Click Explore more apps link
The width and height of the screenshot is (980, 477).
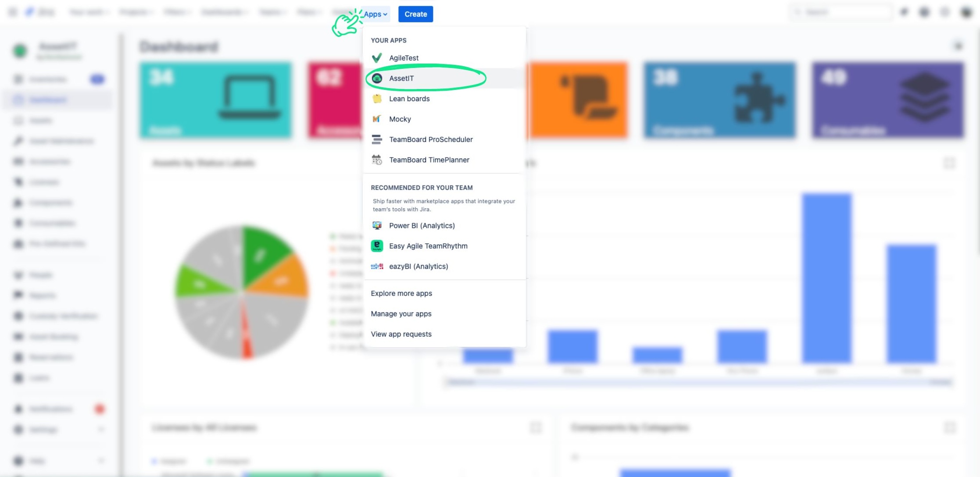[401, 293]
